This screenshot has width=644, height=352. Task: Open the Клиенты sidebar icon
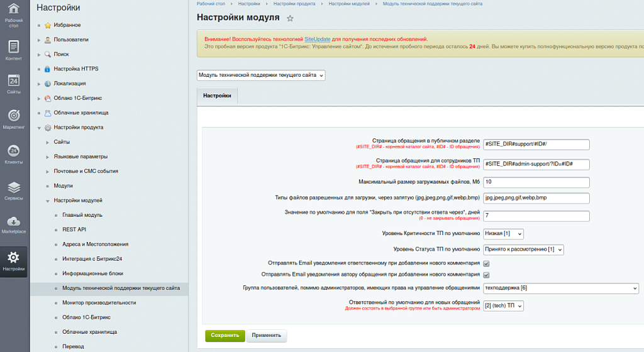coord(14,153)
